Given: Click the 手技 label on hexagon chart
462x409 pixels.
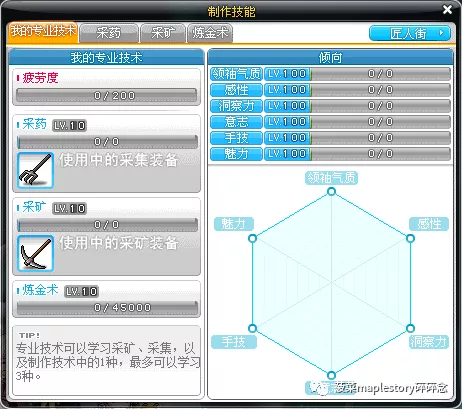Looking at the screenshot, I should point(234,342).
